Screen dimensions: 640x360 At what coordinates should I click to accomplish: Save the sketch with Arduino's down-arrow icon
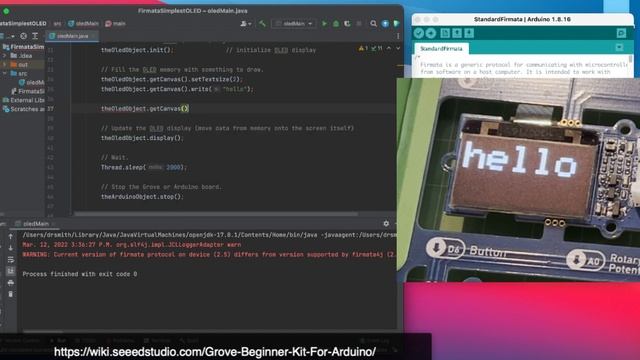tap(469, 33)
